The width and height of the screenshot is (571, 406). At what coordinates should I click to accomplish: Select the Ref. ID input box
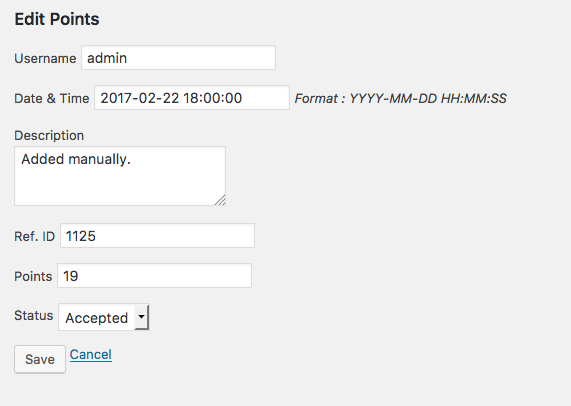coord(157,236)
